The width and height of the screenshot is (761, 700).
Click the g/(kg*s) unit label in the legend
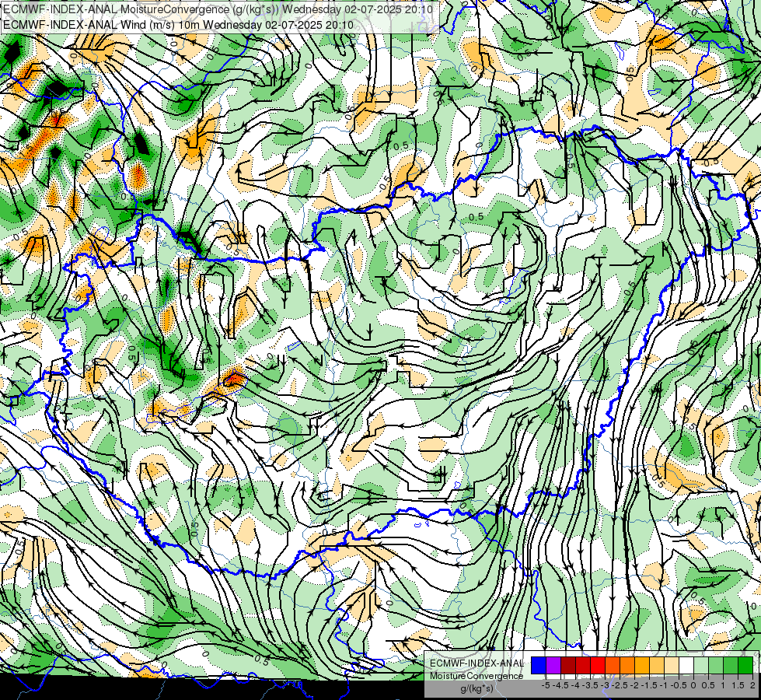click(476, 688)
